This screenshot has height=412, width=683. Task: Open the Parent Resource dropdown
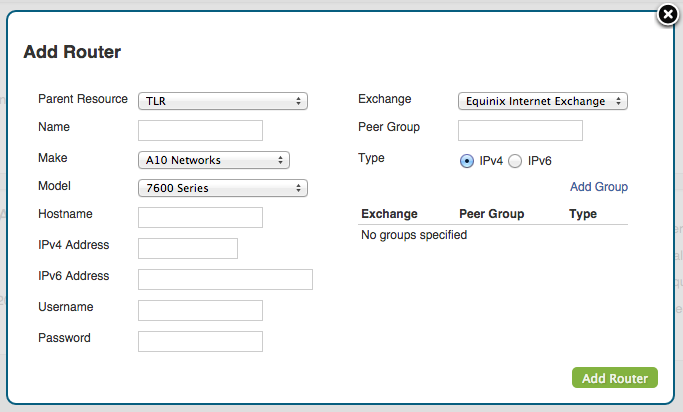click(223, 101)
